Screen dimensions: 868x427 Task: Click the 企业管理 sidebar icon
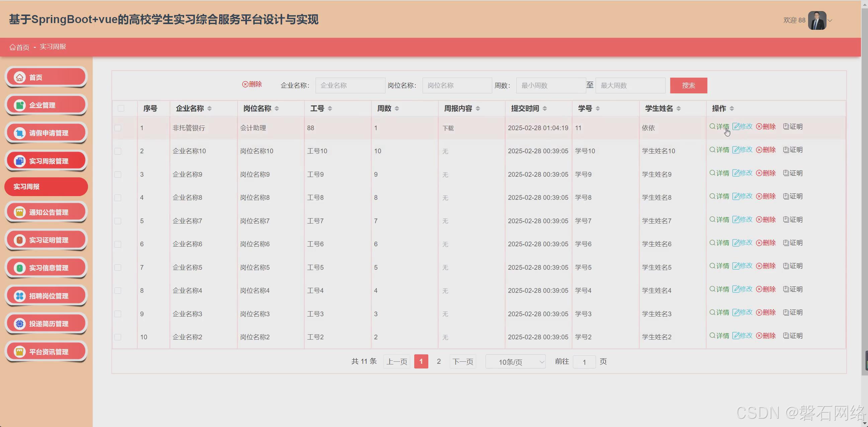(x=19, y=105)
